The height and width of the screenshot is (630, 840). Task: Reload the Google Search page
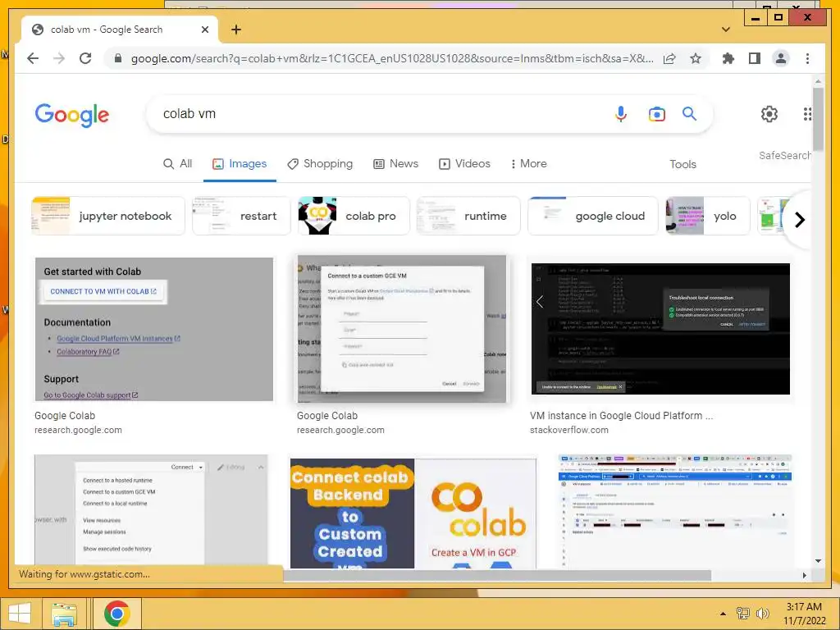click(x=85, y=58)
